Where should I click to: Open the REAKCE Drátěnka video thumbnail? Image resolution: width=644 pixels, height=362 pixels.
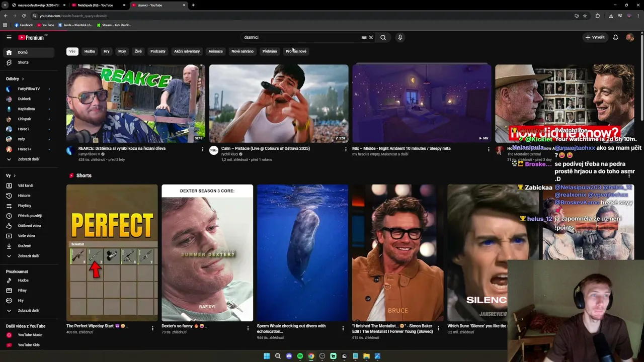click(136, 104)
